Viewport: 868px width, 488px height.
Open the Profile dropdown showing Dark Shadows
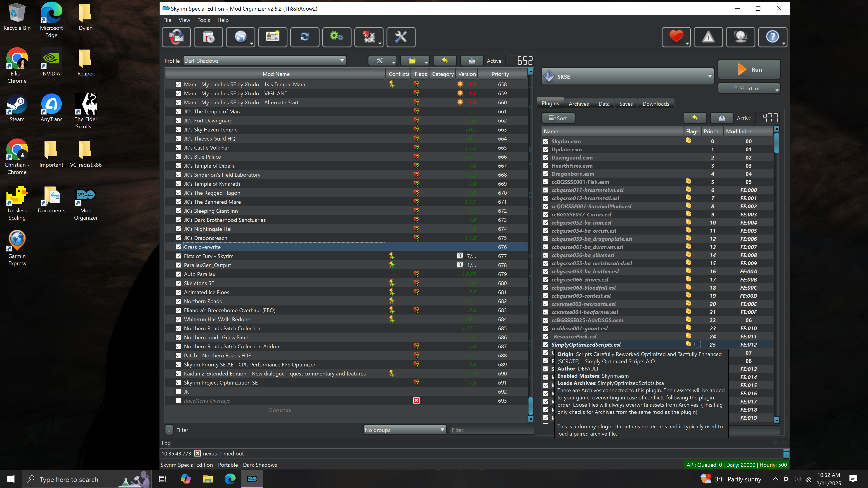tap(264, 61)
